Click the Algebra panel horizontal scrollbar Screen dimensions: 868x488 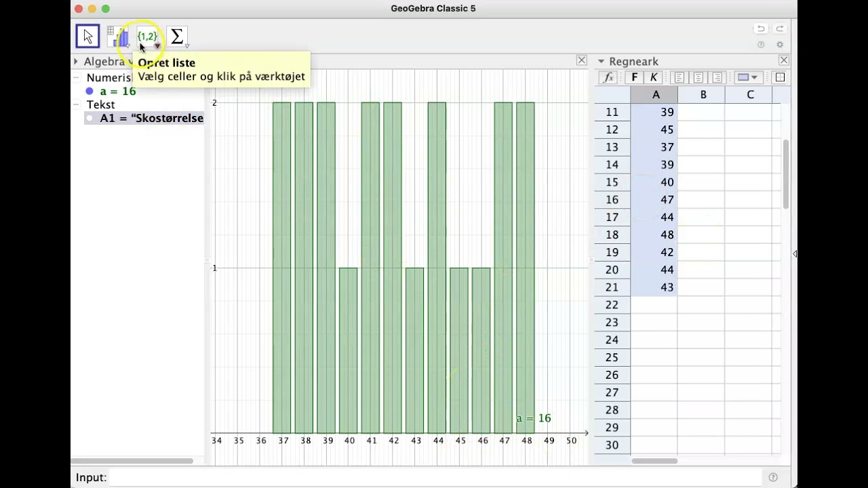pos(133,461)
